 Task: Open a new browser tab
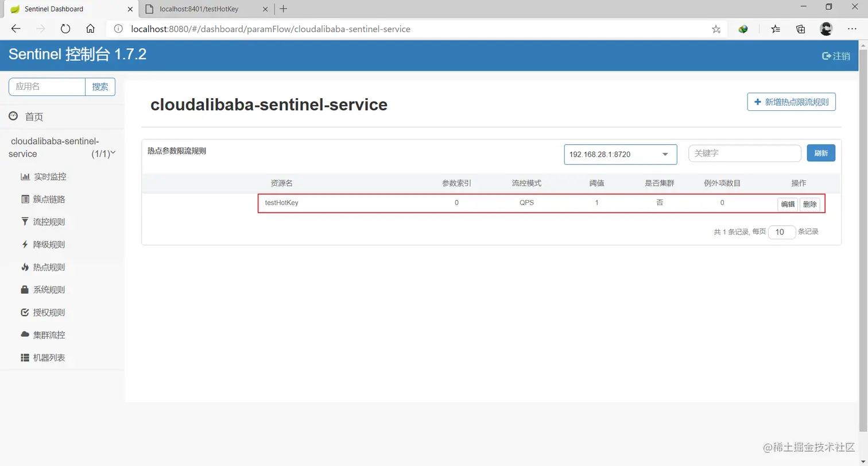[283, 9]
